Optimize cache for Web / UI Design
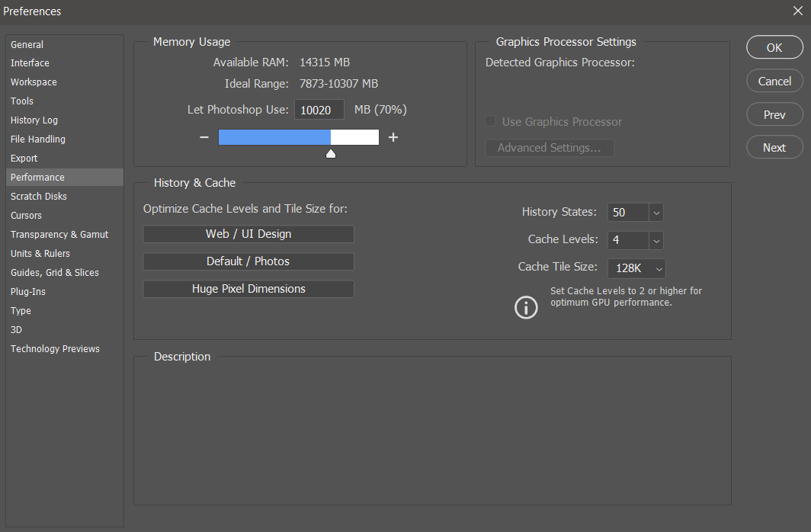The width and height of the screenshot is (811, 532). tap(248, 234)
